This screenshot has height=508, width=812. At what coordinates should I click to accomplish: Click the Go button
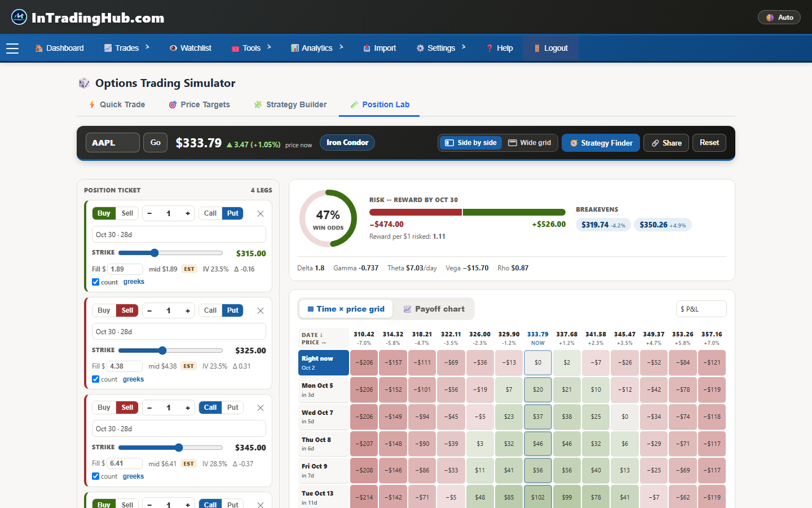(x=156, y=143)
